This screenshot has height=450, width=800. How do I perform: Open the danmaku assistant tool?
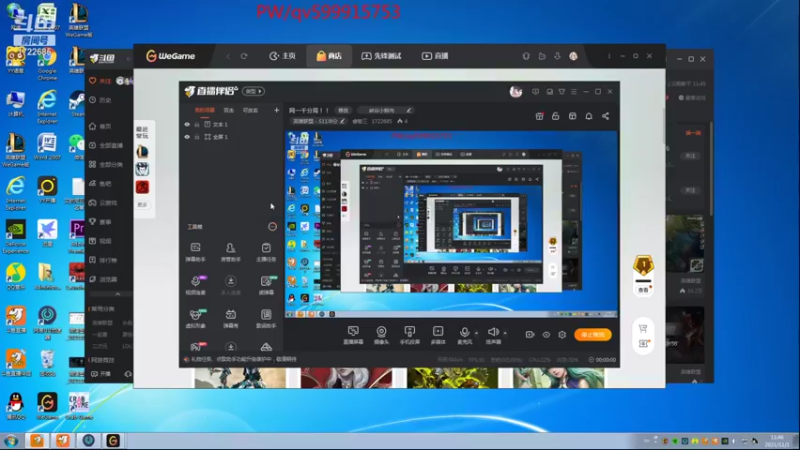pos(195,252)
